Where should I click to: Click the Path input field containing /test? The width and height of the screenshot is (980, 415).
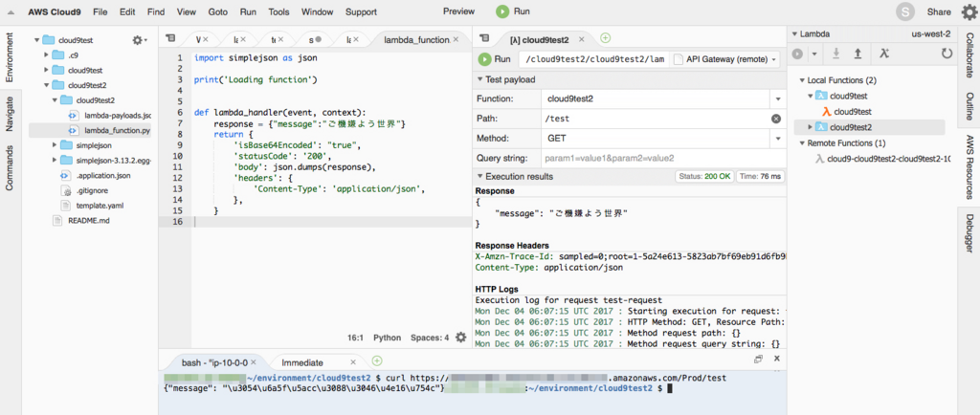tap(655, 119)
